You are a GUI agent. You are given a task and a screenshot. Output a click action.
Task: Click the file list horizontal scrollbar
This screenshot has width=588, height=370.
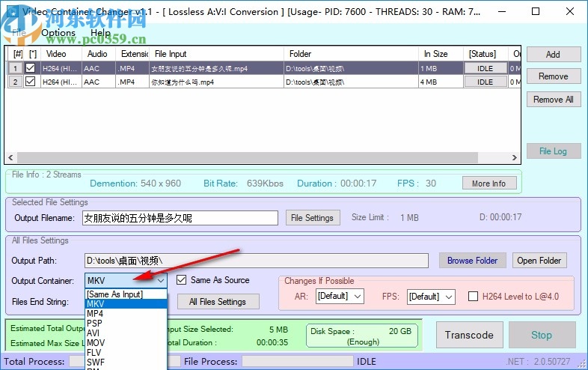tap(248, 157)
